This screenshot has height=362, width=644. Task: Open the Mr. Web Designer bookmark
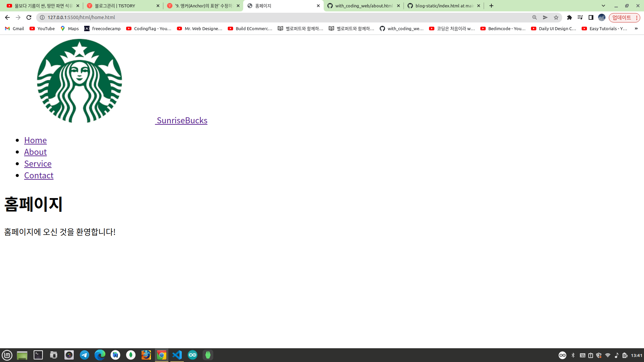(200, 28)
